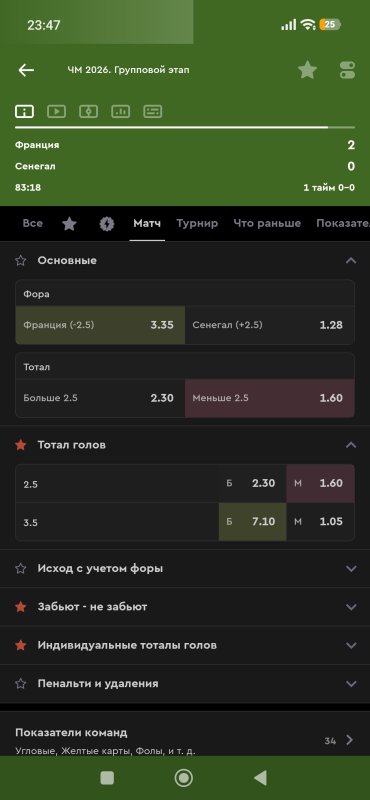Open the lightning quick bets filter
This screenshot has height=800, width=370.
107,223
